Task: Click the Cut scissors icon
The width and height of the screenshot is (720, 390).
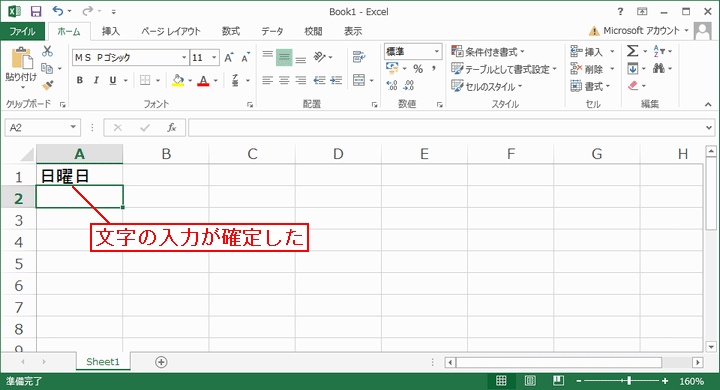Action: click(47, 51)
